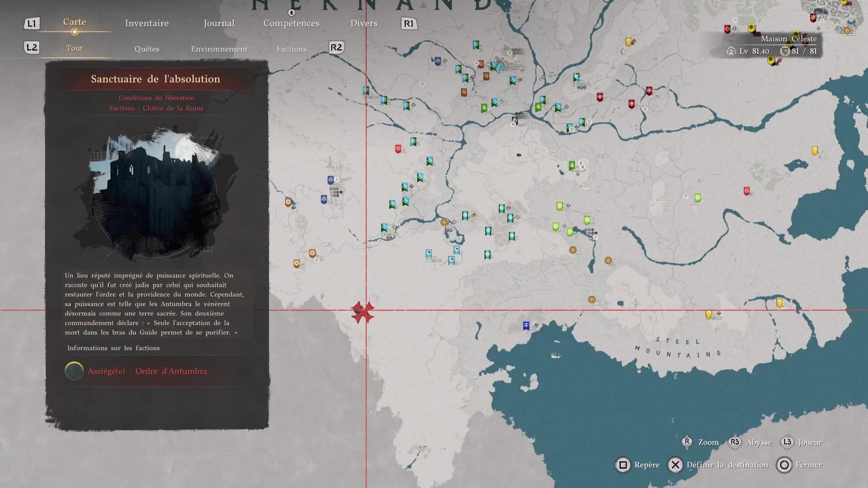Image resolution: width=868 pixels, height=488 pixels.
Task: Click the L3 Joueur icon
Action: pos(787,442)
